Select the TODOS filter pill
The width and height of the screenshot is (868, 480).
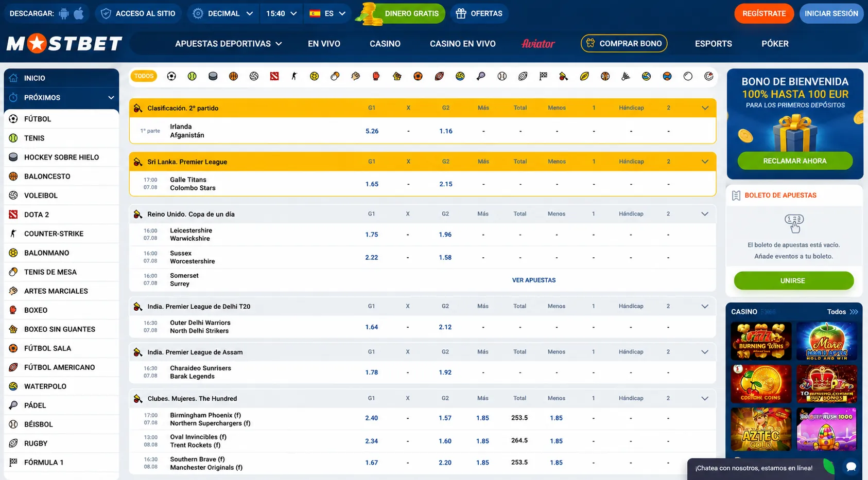(x=144, y=76)
